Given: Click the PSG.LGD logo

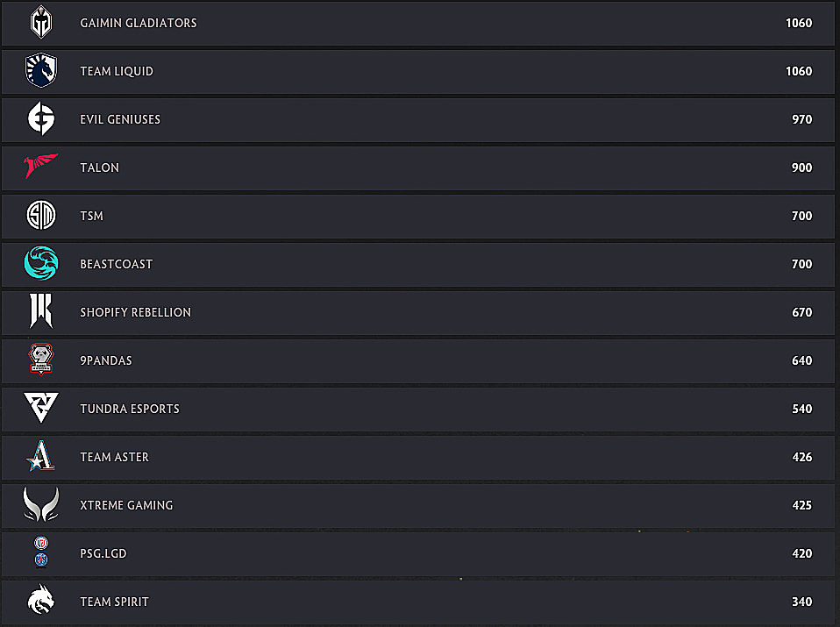Looking at the screenshot, I should (x=41, y=552).
